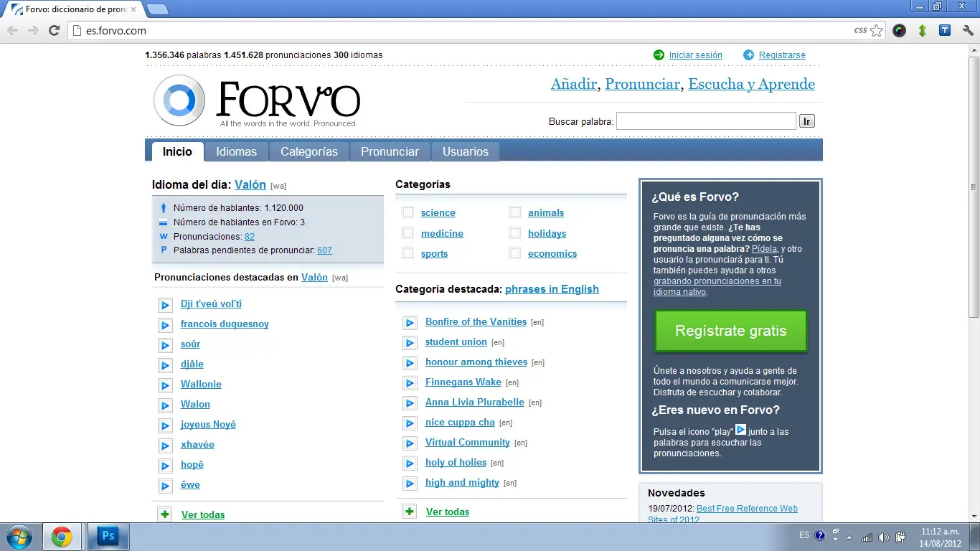Tick the animals category checkbox
This screenshot has width=980, height=551.
click(514, 212)
